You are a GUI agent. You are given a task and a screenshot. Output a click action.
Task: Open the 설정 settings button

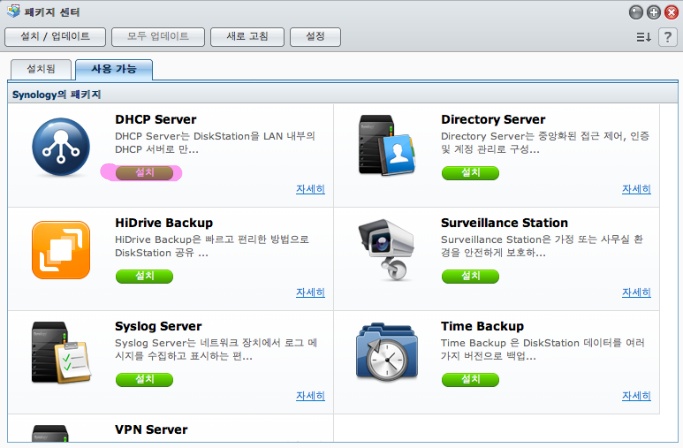pyautogui.click(x=315, y=37)
